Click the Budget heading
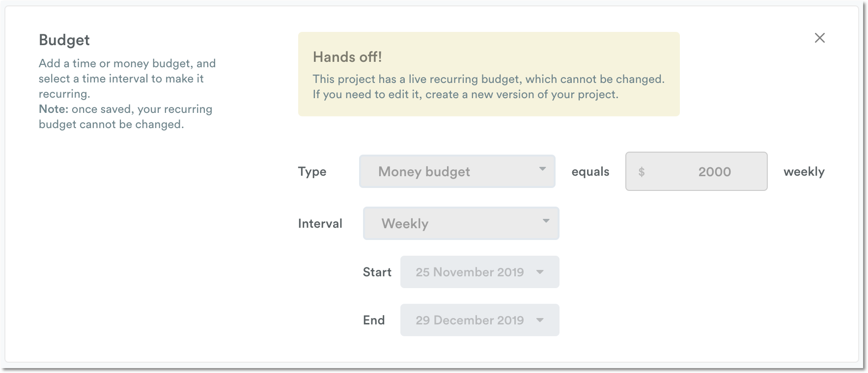This screenshot has height=373, width=868. point(64,40)
